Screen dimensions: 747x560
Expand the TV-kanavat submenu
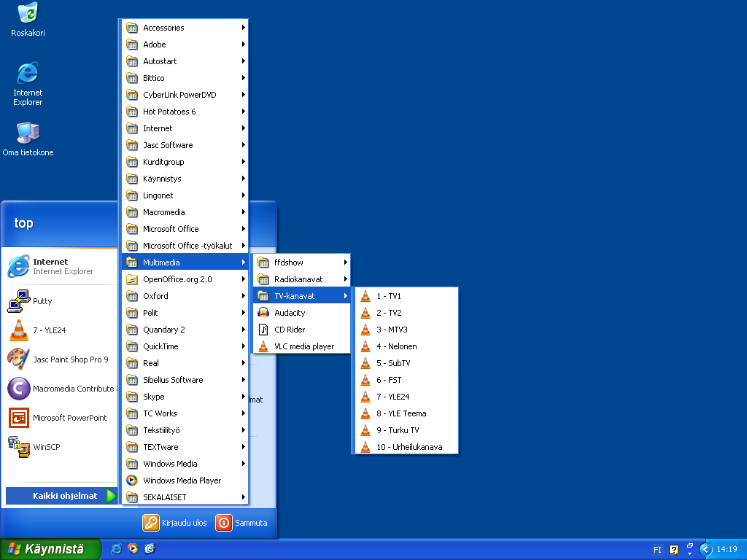pos(302,296)
